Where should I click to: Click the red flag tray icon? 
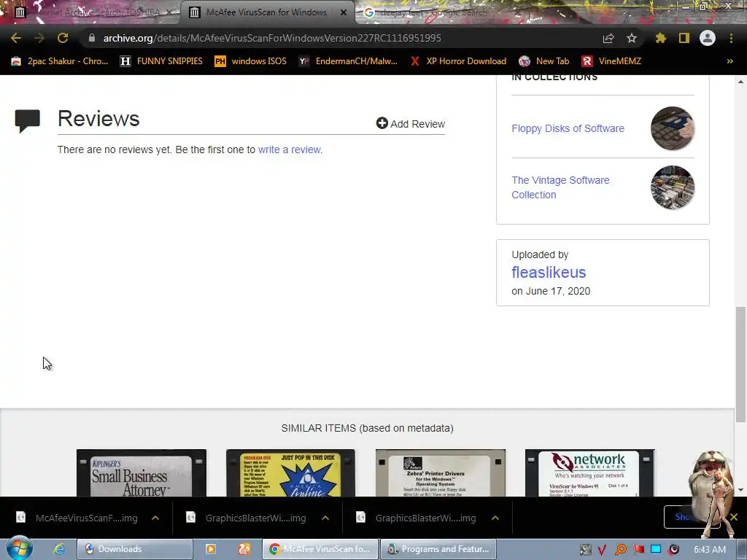[x=638, y=550]
